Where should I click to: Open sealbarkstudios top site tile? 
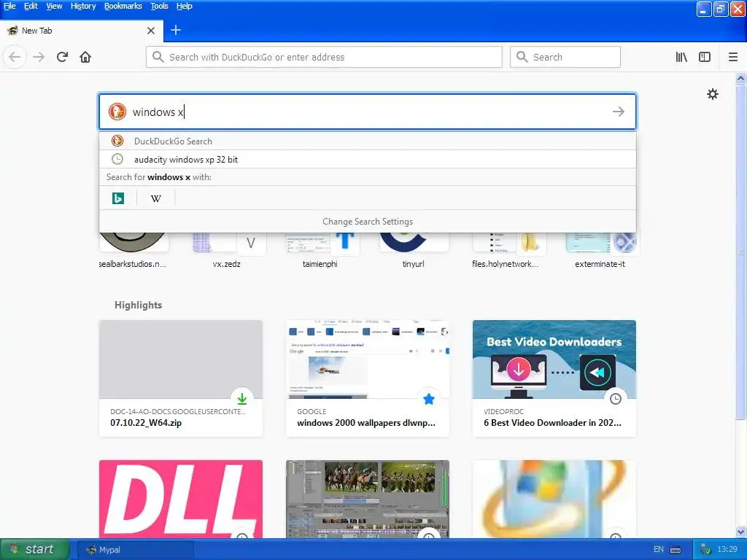(x=133, y=251)
